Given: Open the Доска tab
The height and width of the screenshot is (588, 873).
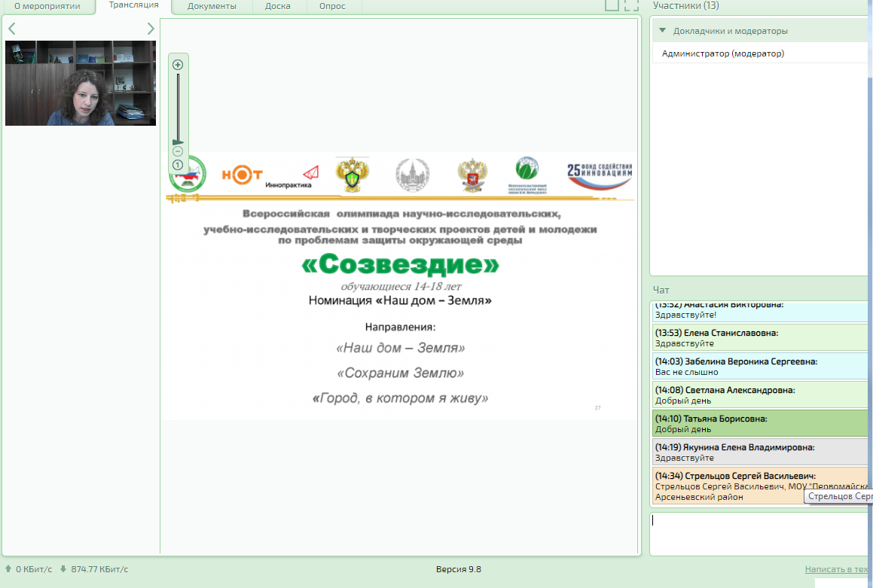Looking at the screenshot, I should tap(278, 6).
